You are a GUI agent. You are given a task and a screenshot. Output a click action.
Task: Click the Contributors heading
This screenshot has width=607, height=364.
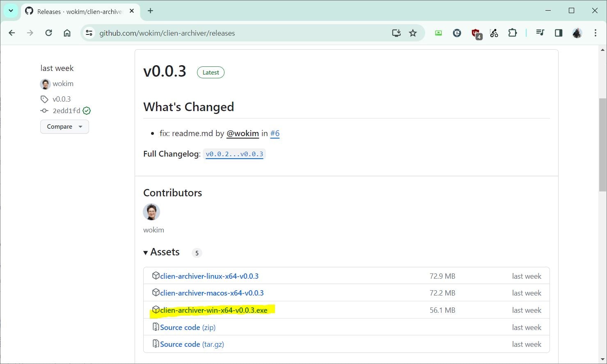[172, 193]
